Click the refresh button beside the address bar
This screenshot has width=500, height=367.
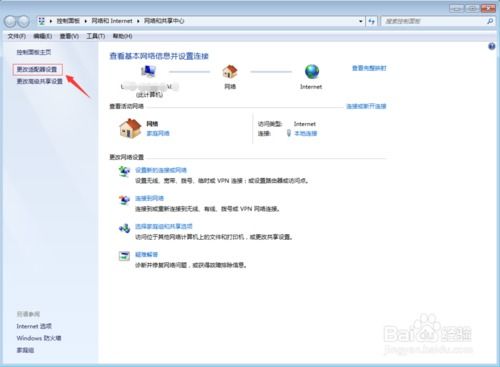[x=371, y=21]
